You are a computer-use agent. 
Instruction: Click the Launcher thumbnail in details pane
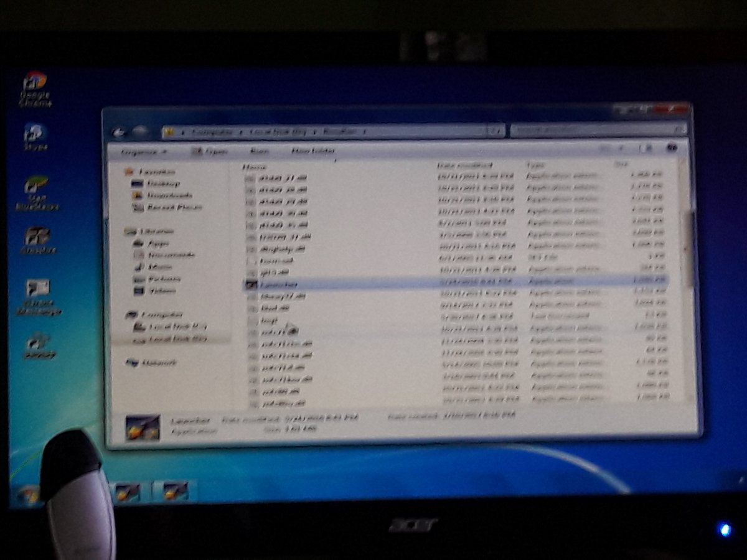click(143, 429)
